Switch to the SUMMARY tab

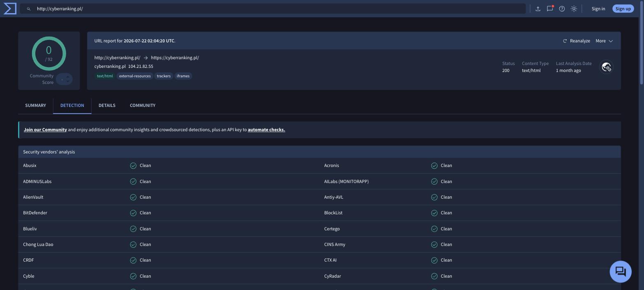pyautogui.click(x=36, y=105)
